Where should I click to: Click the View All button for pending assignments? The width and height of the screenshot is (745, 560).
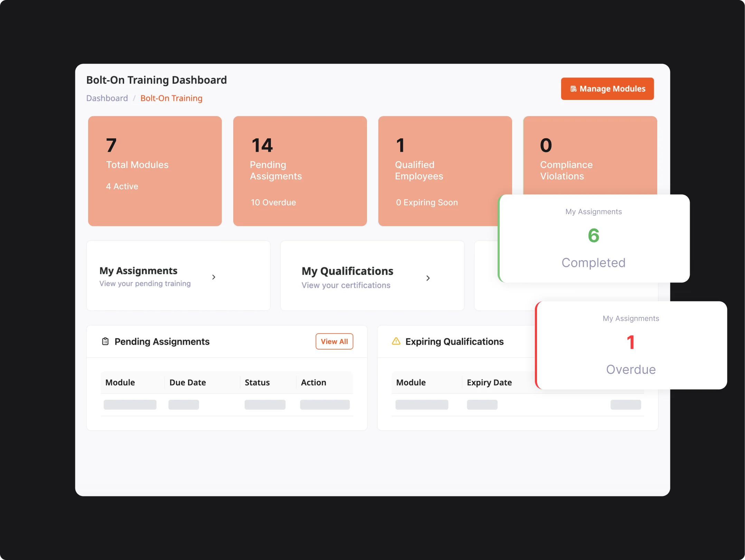click(334, 341)
